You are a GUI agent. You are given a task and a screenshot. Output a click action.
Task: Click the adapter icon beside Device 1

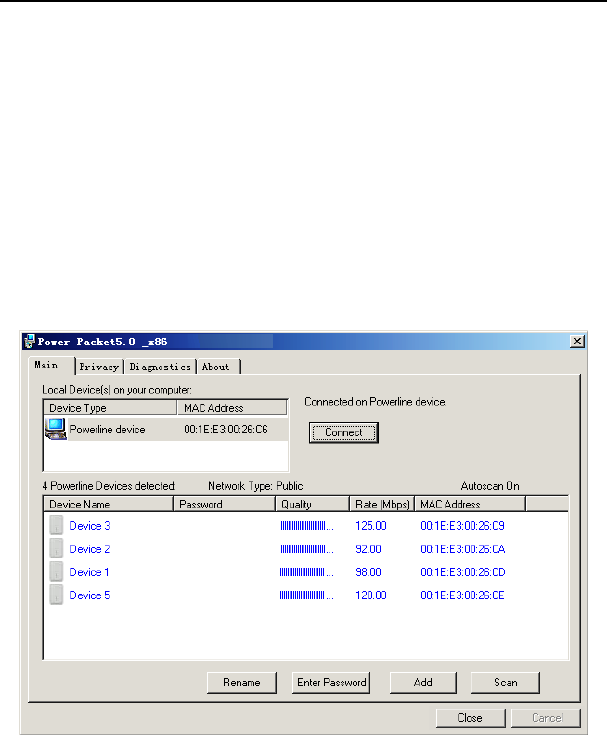(x=56, y=571)
